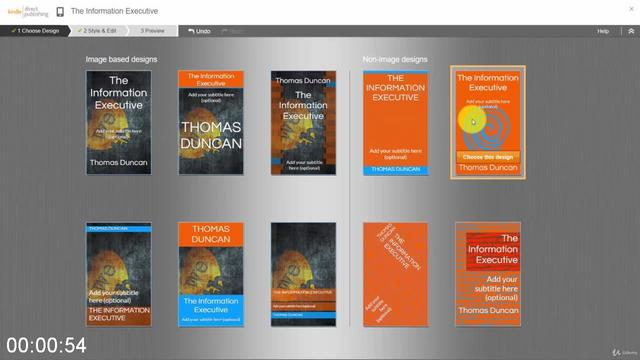Click The Information Executive title in the header
Viewport: 640px width, 360px height.
tap(114, 11)
